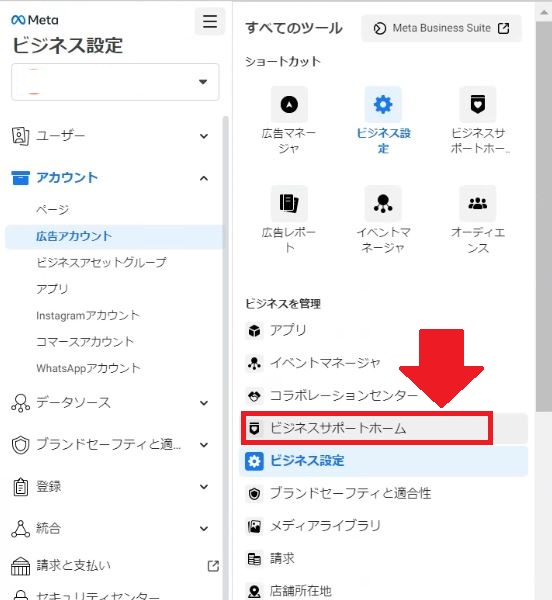
Task: Open the business account dropdown
Action: tap(115, 82)
